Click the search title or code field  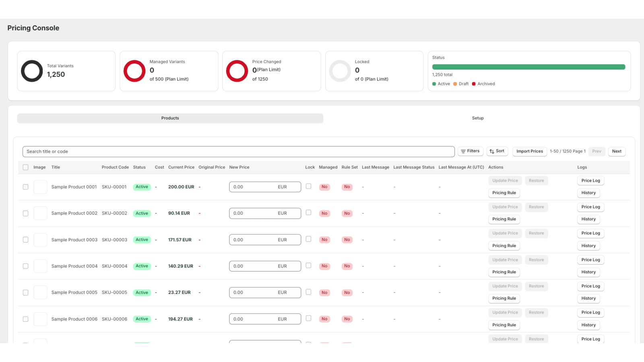click(238, 151)
